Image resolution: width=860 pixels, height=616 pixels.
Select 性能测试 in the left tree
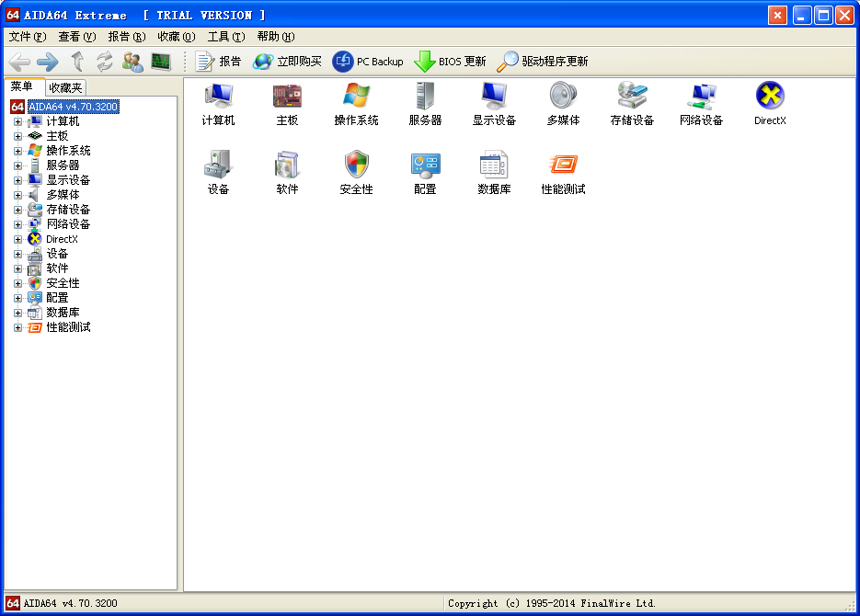click(x=68, y=327)
